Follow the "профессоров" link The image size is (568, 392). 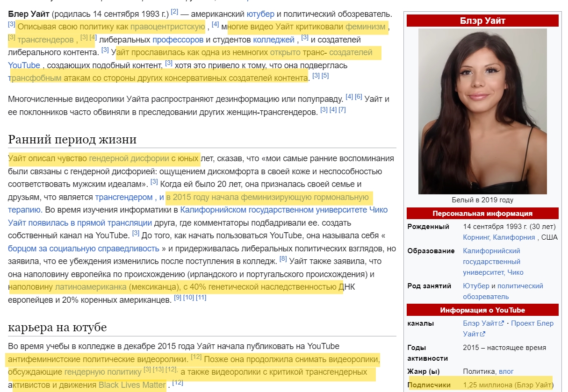pos(178,40)
